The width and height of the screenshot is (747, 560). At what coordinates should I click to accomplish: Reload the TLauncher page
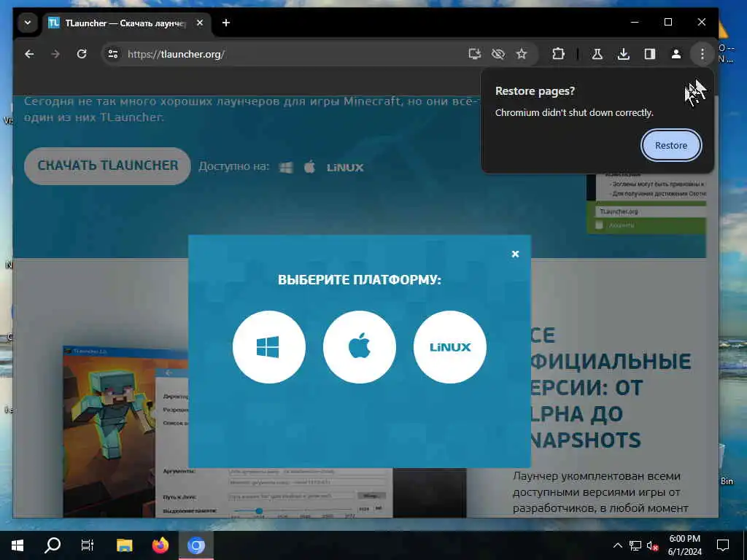82,54
